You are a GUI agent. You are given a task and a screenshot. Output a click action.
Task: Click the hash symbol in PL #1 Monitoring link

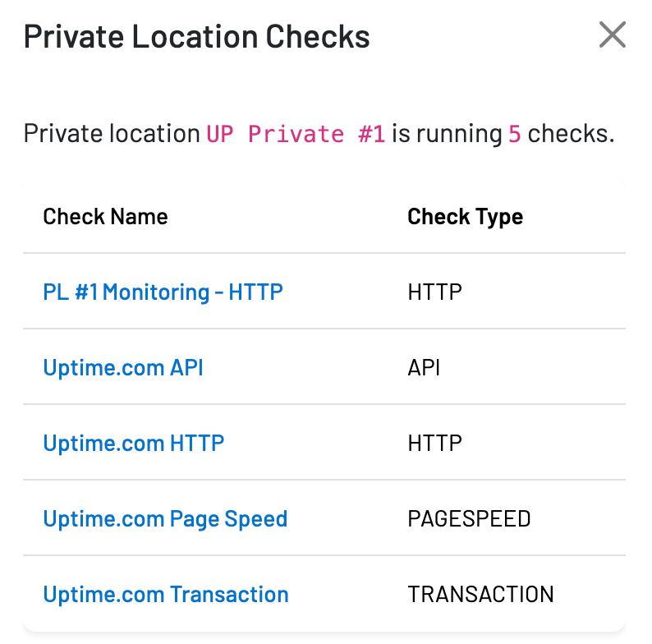[x=81, y=292]
